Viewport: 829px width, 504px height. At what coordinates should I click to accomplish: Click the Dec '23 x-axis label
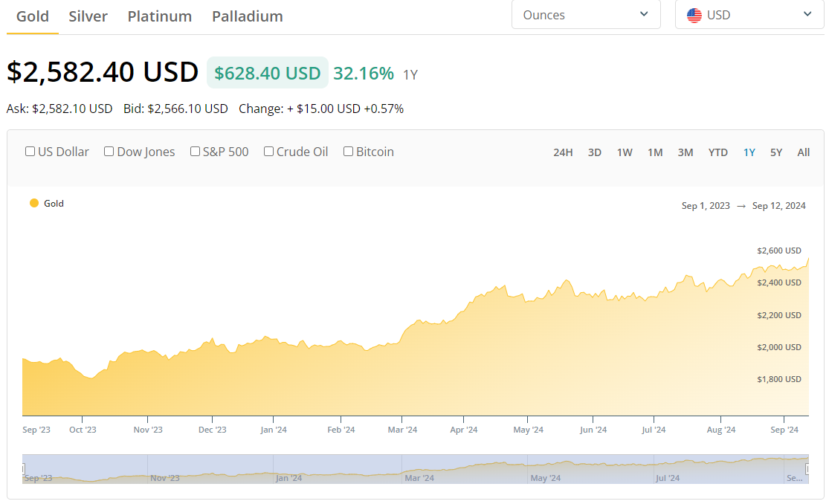point(212,430)
